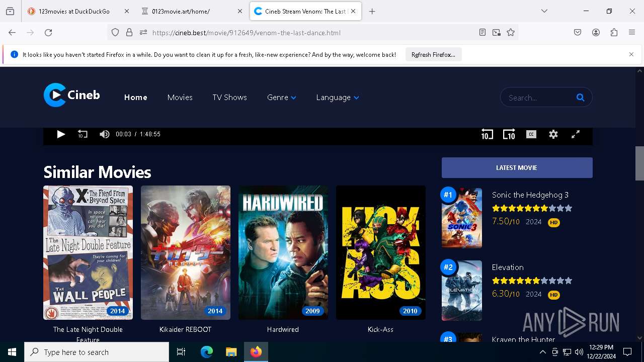
Task: Click the Kikaider REBOOT title link
Action: coord(186,329)
